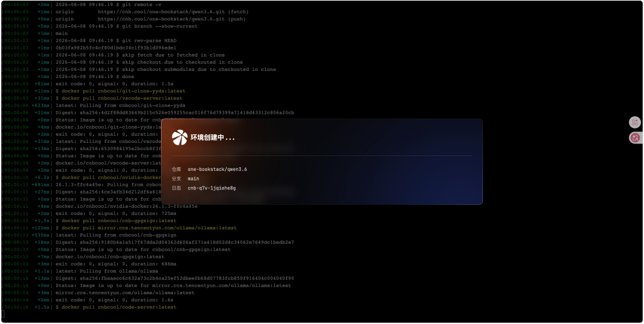
Task: Click 'Status: Image is up to date for cnbcool/cnb-gpgsign:latest'
Action: coord(143,250)
